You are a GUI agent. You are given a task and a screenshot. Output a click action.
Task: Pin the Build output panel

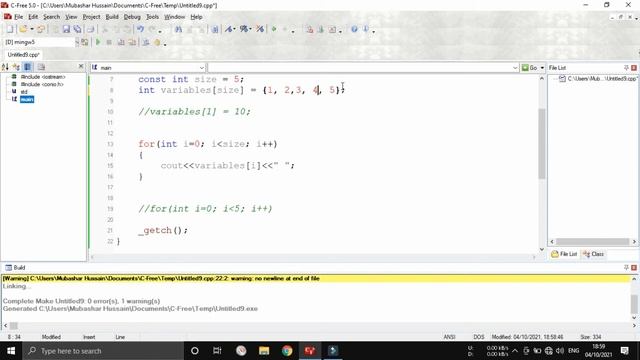point(626,267)
